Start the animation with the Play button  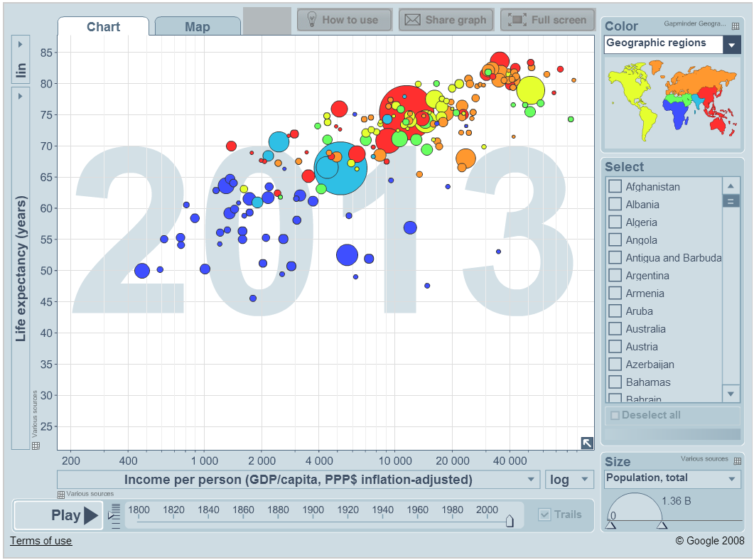(x=58, y=515)
